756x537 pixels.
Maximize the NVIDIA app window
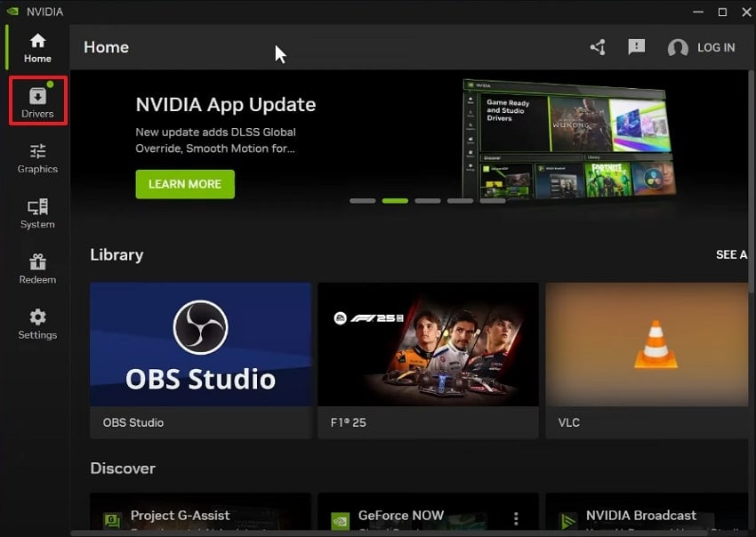click(722, 12)
